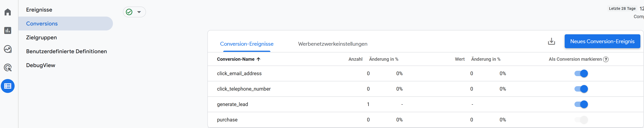Expand the status dropdown arrow
644x128 pixels.
[139, 12]
